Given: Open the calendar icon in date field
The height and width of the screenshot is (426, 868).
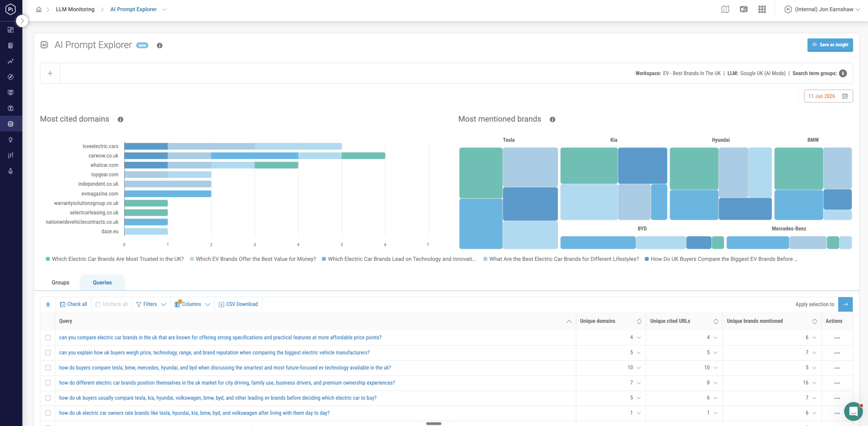Looking at the screenshot, I should (845, 96).
